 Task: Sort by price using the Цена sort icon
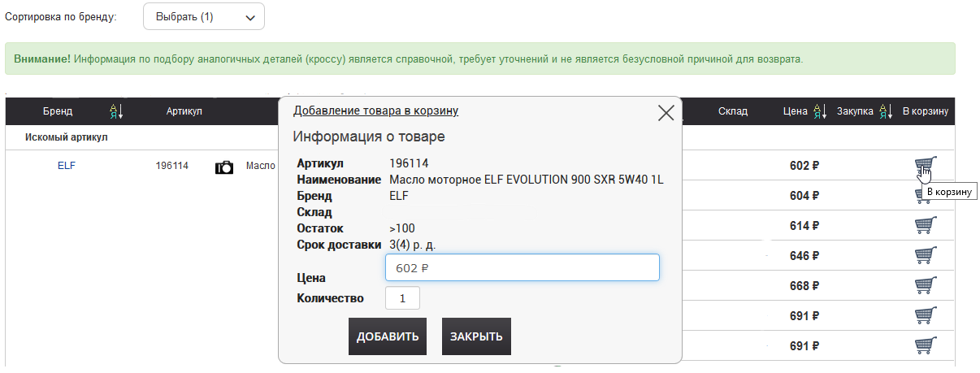[820, 111]
